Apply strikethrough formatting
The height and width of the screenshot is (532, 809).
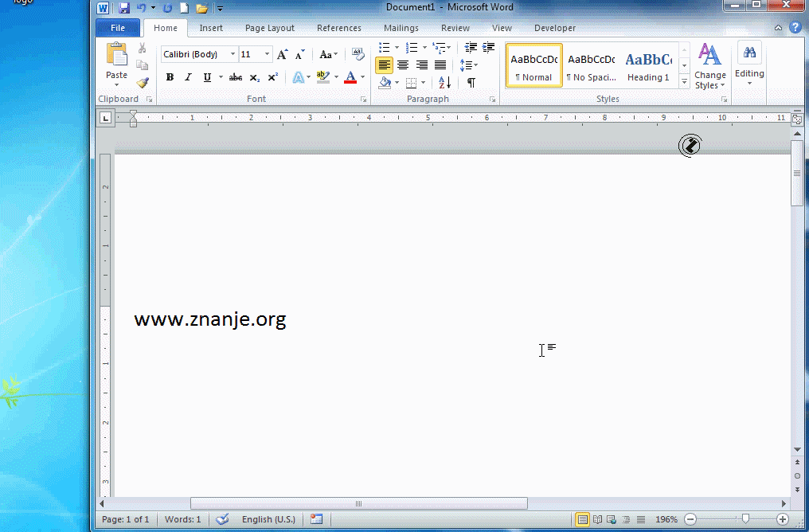[235, 77]
